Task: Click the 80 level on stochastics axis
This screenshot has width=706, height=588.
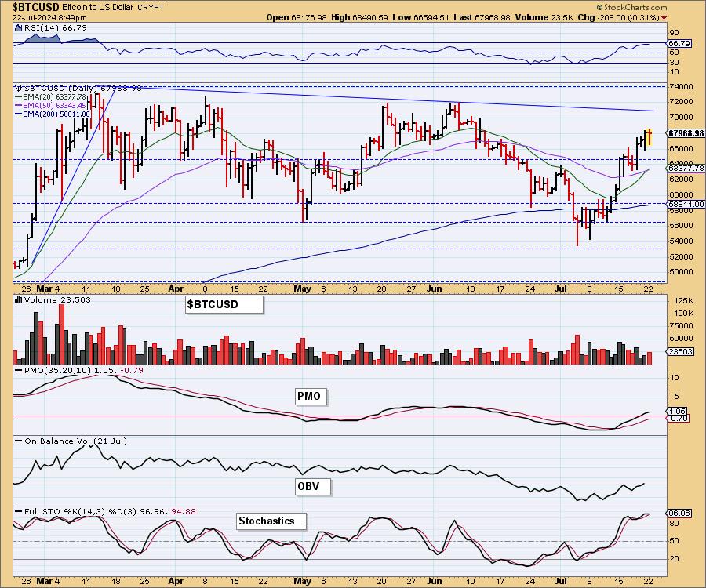Action: tap(674, 524)
